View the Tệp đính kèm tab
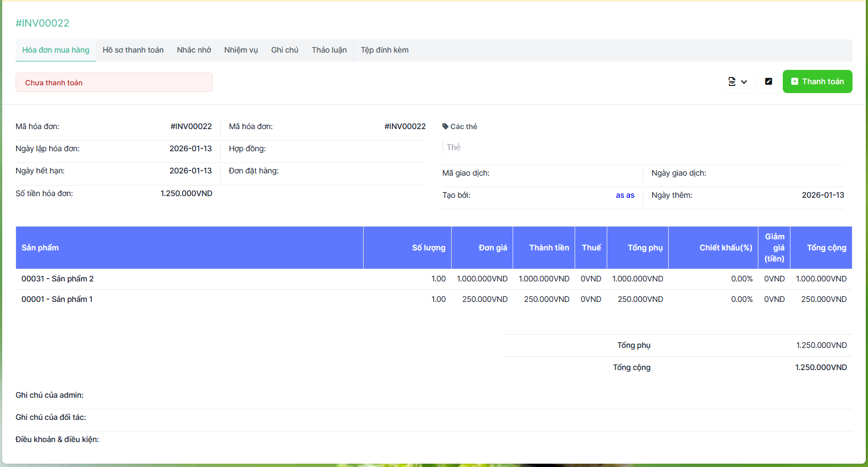This screenshot has width=868, height=467. pos(384,50)
